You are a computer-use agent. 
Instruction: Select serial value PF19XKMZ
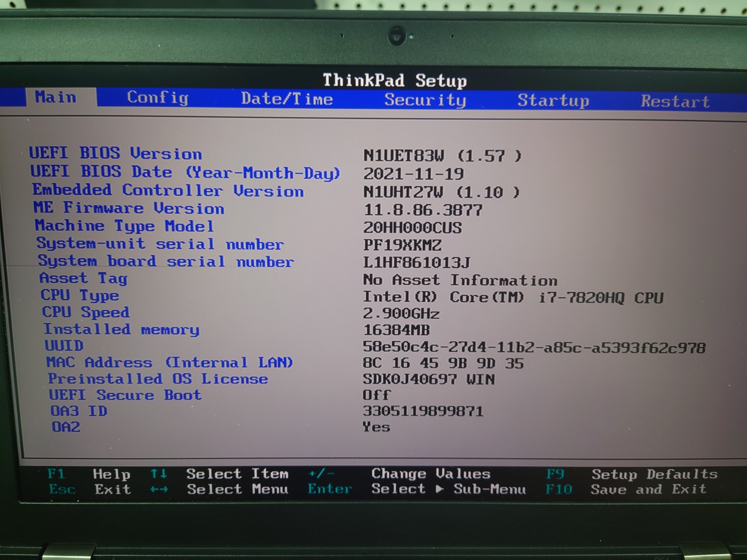click(x=402, y=245)
